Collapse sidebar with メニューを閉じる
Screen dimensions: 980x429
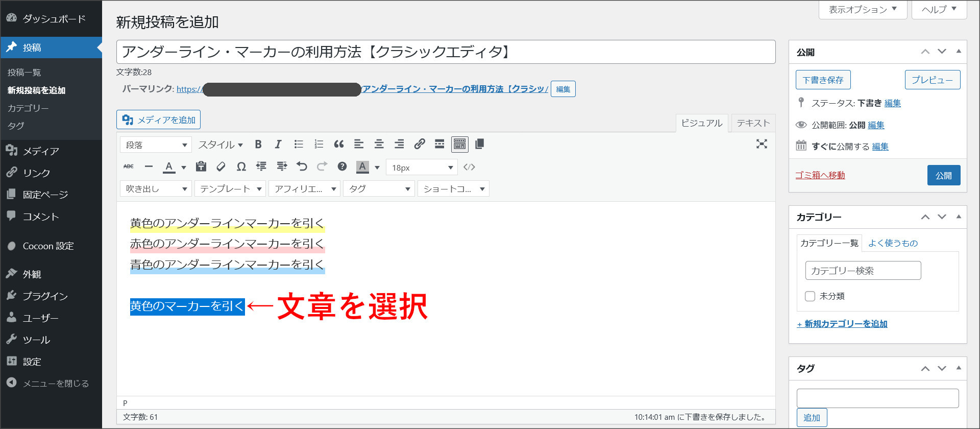pyautogui.click(x=51, y=383)
